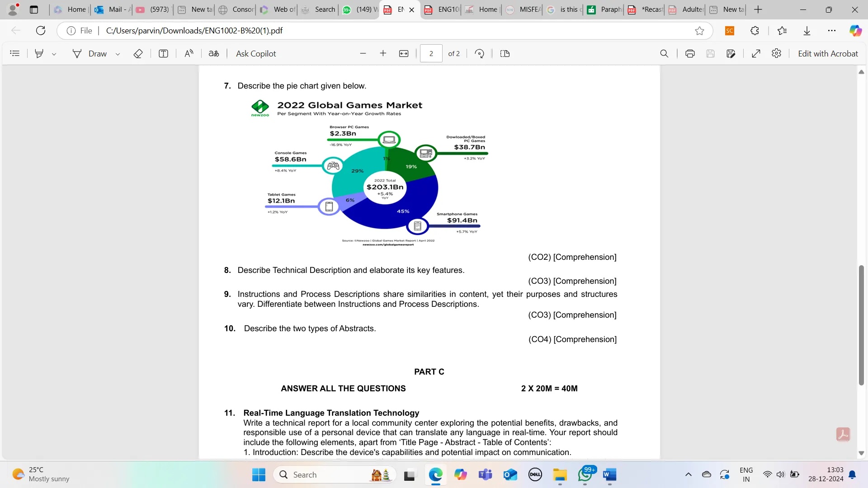
Task: Open the Translate PDF tool
Action: tap(214, 53)
